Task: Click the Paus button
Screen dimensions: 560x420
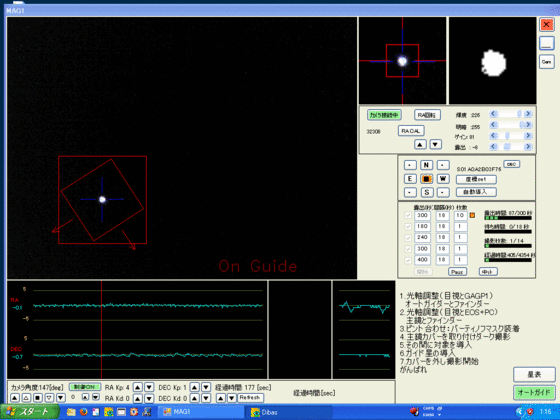Action: [457, 272]
